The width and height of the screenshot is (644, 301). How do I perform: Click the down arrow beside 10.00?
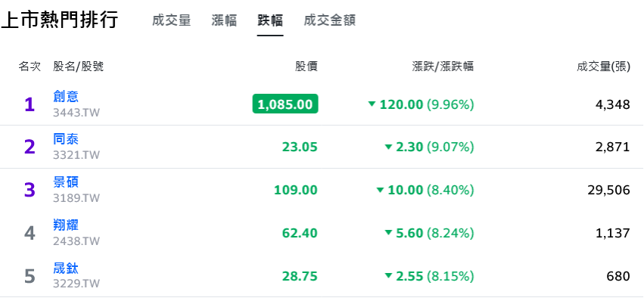pyautogui.click(x=380, y=190)
